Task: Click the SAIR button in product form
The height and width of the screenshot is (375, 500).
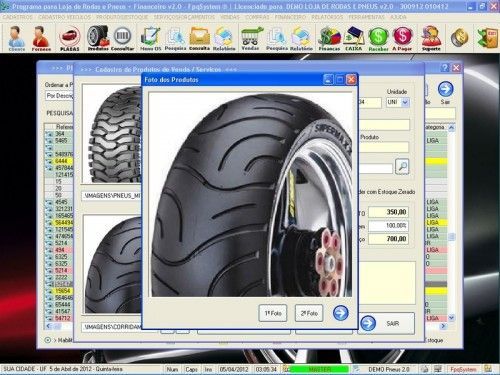Action: pos(387,323)
